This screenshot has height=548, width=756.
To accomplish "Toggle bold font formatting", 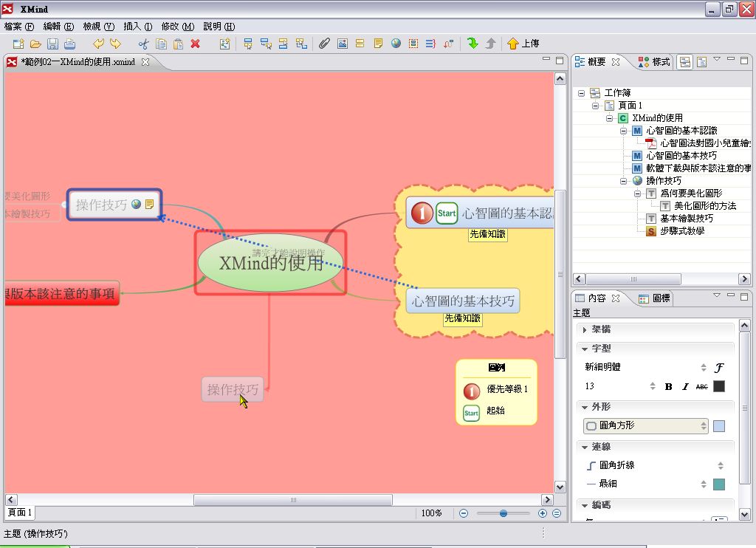I will [668, 386].
